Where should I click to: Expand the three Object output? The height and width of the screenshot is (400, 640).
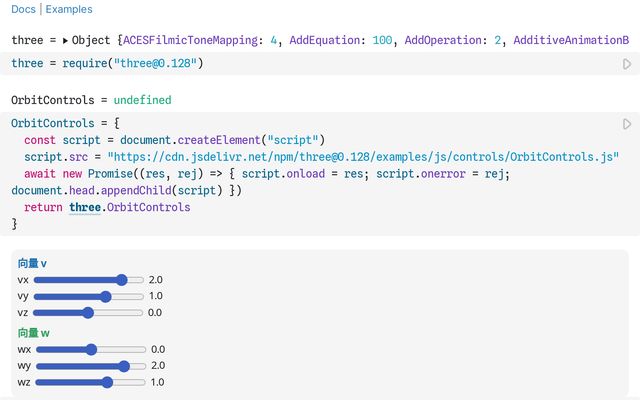[x=66, y=41]
